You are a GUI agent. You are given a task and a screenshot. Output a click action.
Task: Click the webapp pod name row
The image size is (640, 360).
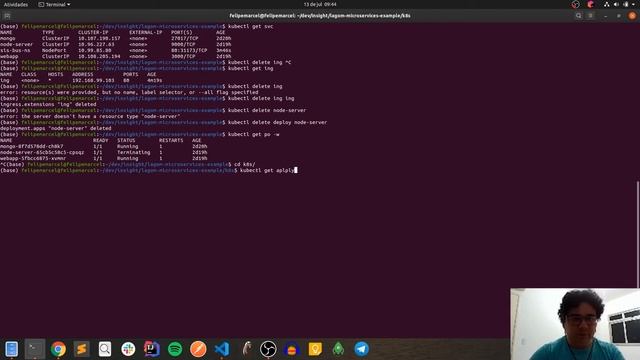pos(104,158)
